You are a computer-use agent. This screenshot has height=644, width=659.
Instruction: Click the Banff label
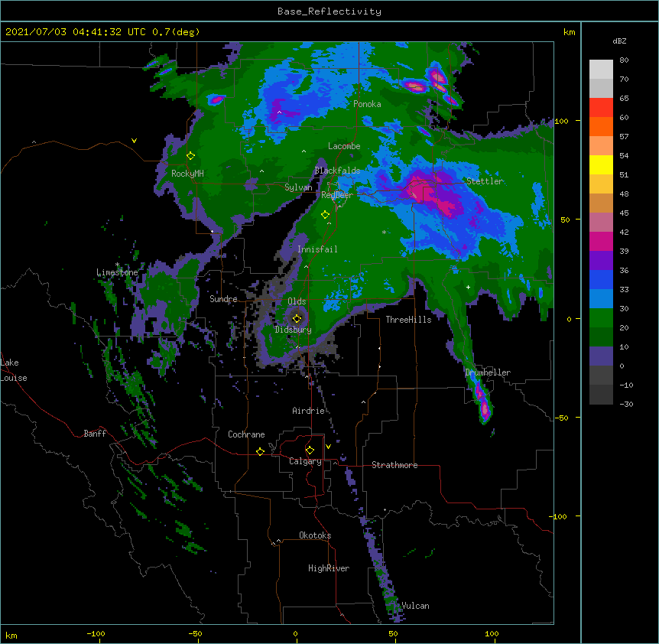coord(95,434)
